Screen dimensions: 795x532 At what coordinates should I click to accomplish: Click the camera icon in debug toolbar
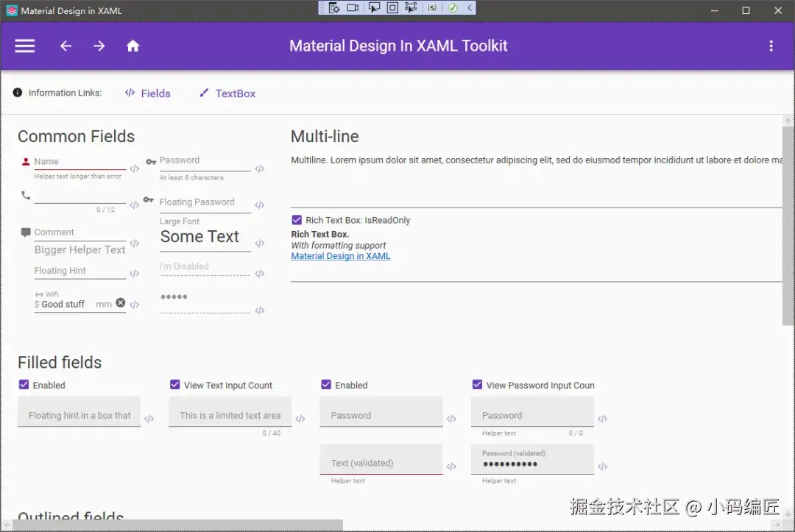[353, 7]
